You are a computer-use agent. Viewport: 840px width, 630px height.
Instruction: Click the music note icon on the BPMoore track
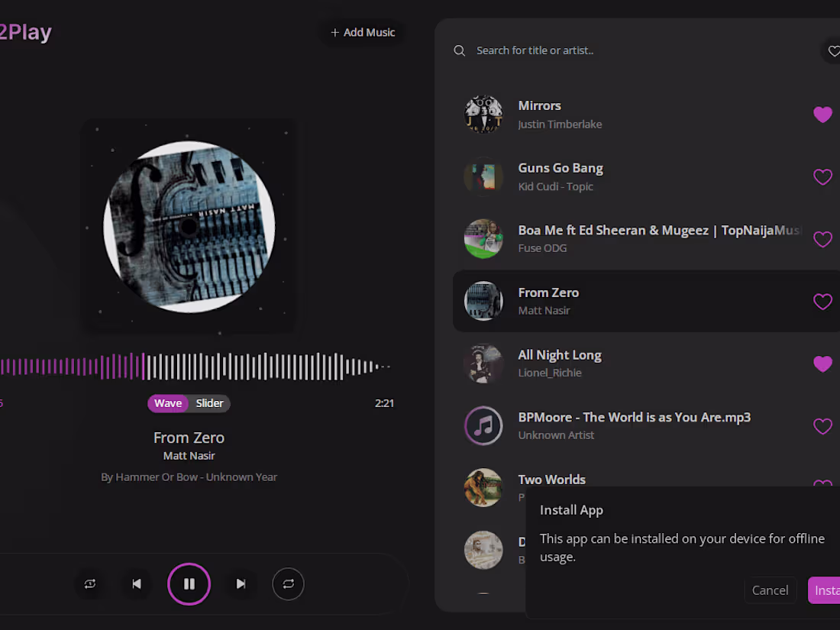coord(483,426)
